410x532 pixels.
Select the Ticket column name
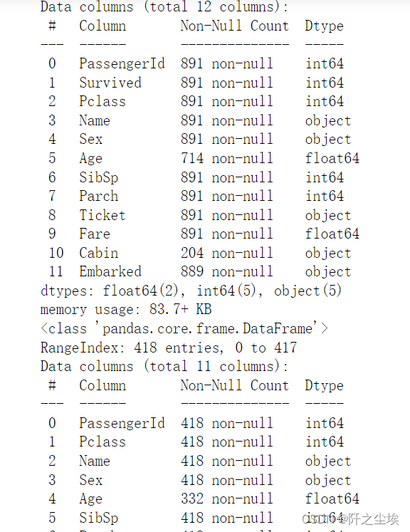point(102,215)
